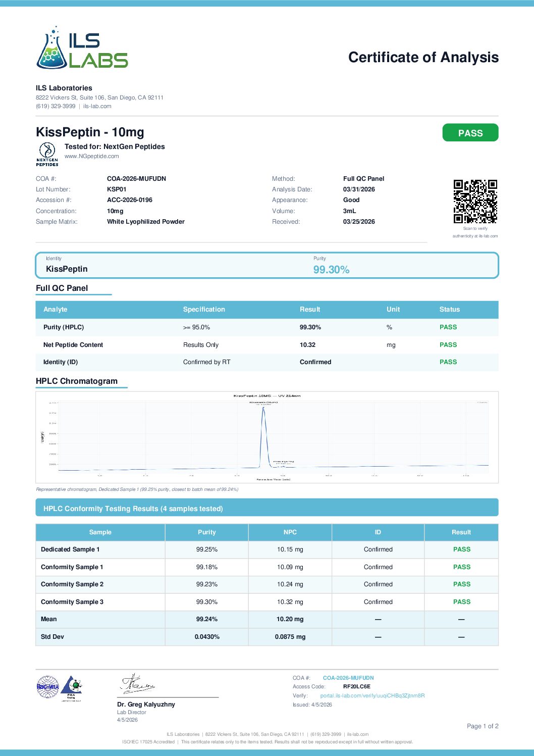Click the NextGen Peptides logo
Image resolution: width=534 pixels, height=756 pixels.
pyautogui.click(x=47, y=154)
